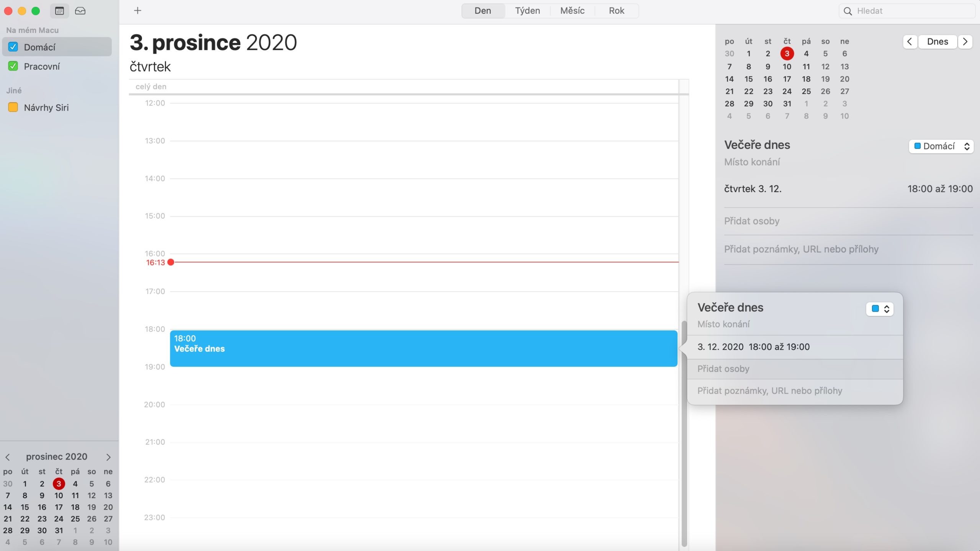
Task: Go back a month in mini calendar
Action: point(8,456)
